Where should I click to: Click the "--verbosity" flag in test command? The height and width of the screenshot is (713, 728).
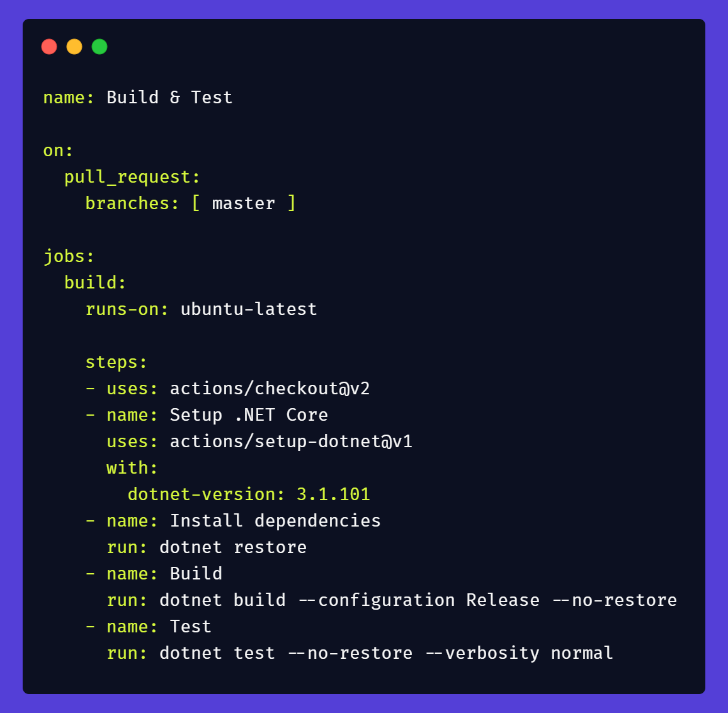point(482,653)
